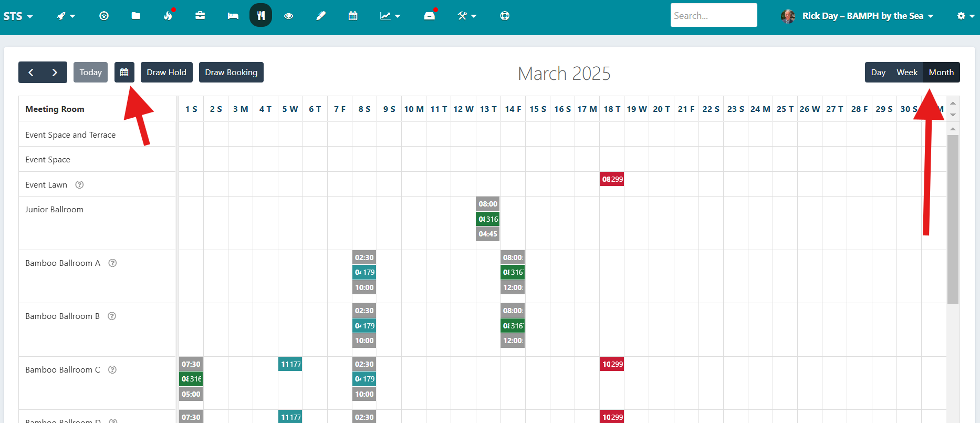This screenshot has width=980, height=423.
Task: Open the rocket quick-launch menu
Action: coord(66,16)
